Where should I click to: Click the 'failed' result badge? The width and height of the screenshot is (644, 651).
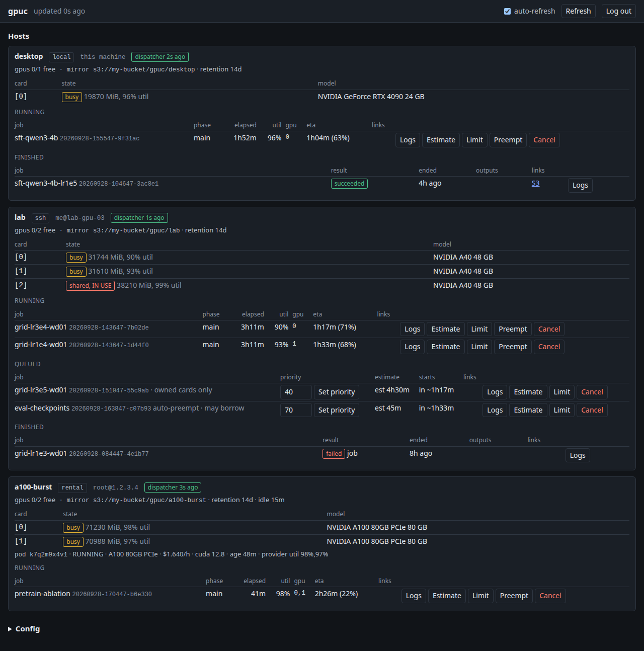(334, 454)
